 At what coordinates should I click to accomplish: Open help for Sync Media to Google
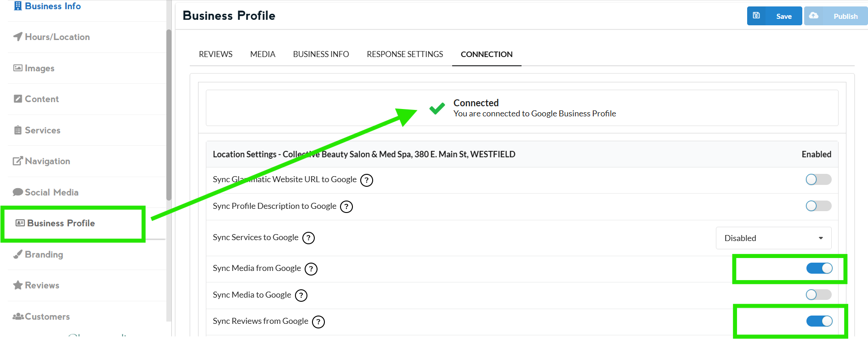(x=301, y=295)
